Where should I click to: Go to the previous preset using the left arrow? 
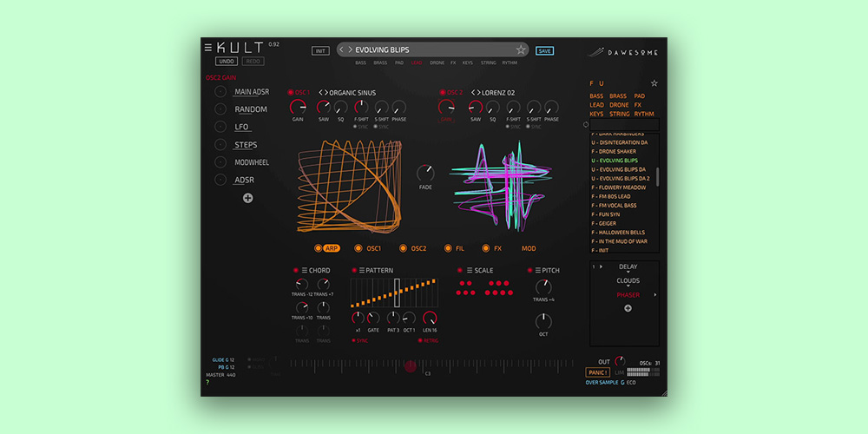[341, 50]
